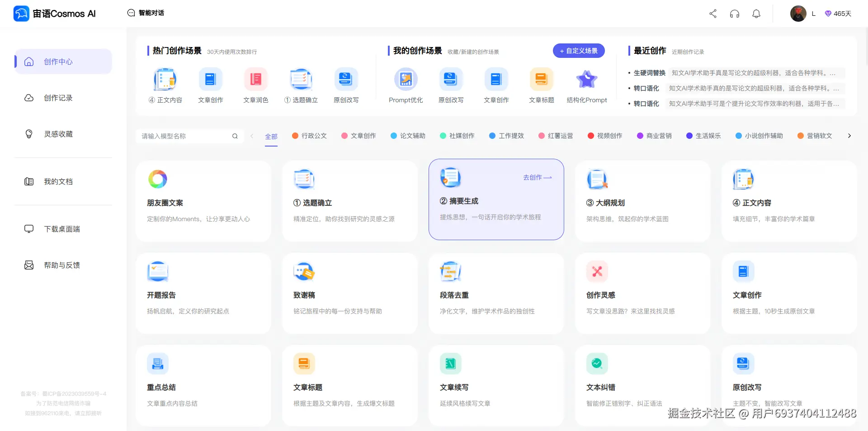Click the headset support icon

click(x=735, y=14)
